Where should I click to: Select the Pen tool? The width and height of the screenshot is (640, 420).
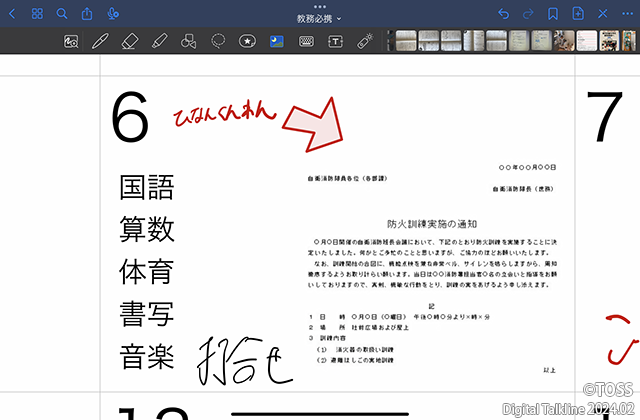click(100, 42)
